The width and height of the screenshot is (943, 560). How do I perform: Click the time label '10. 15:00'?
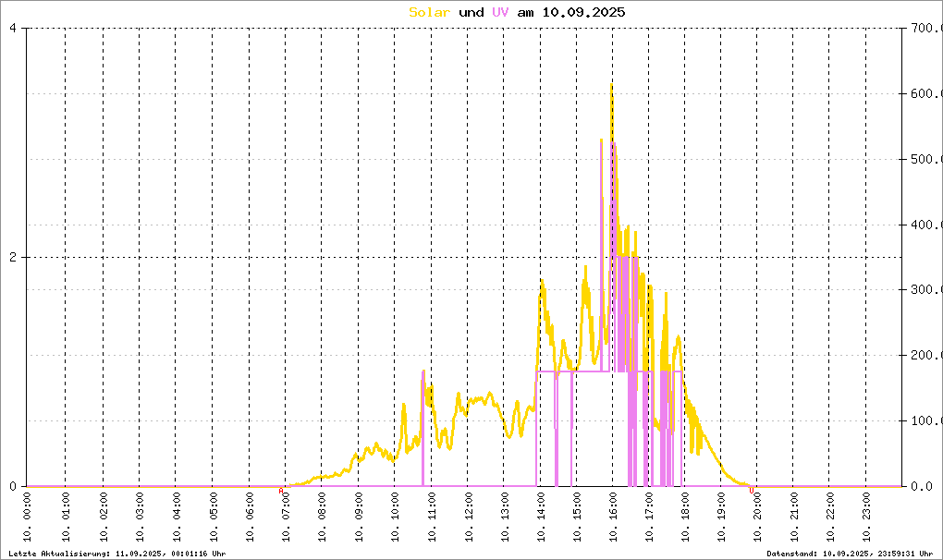[577, 517]
